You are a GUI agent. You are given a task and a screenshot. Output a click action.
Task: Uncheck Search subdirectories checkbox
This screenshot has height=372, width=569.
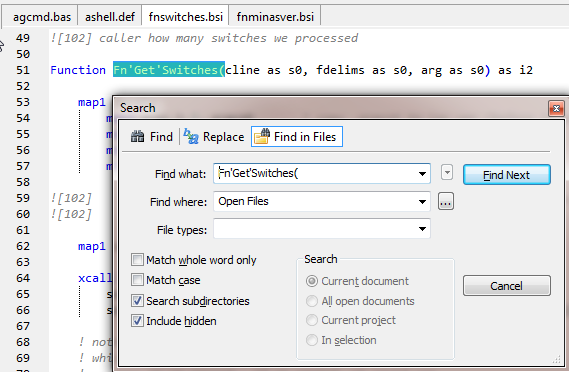click(x=138, y=301)
